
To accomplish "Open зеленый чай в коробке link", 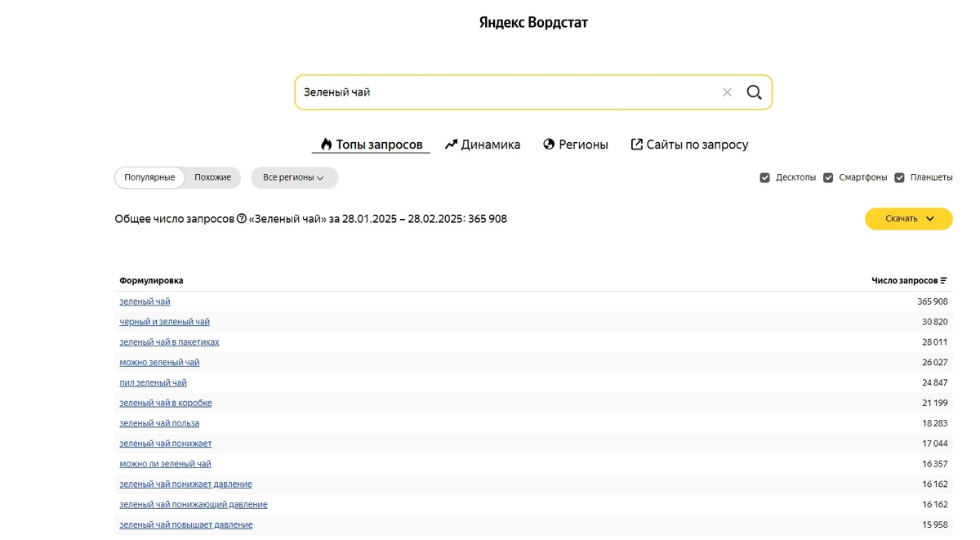I will 166,403.
